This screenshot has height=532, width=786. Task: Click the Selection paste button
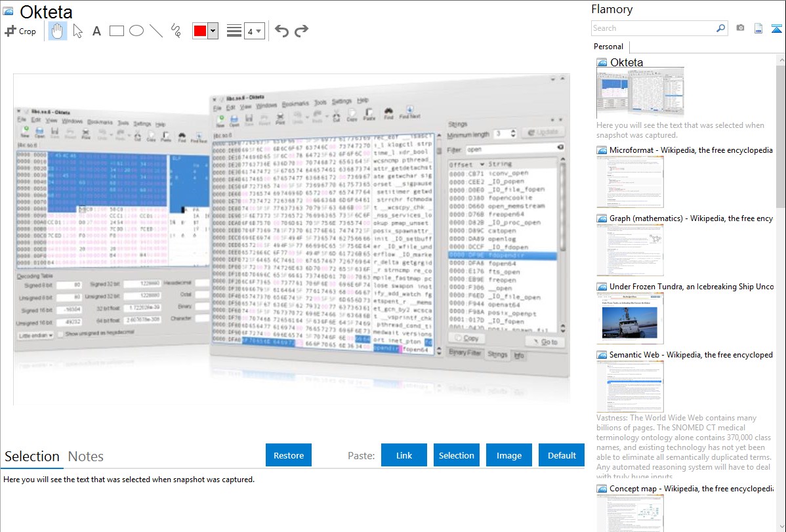456,455
